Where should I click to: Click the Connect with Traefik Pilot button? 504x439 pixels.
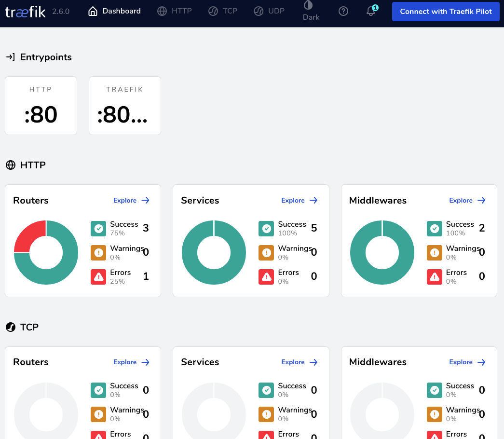(x=445, y=12)
